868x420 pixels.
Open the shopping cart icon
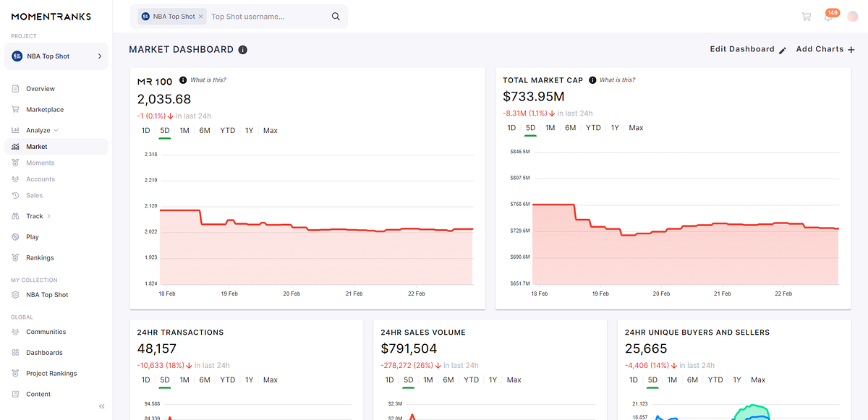tap(807, 16)
